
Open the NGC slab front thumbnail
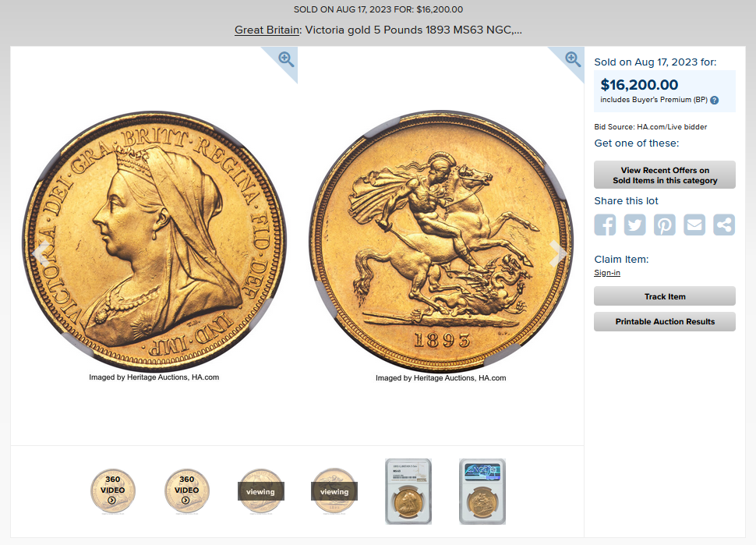point(408,491)
